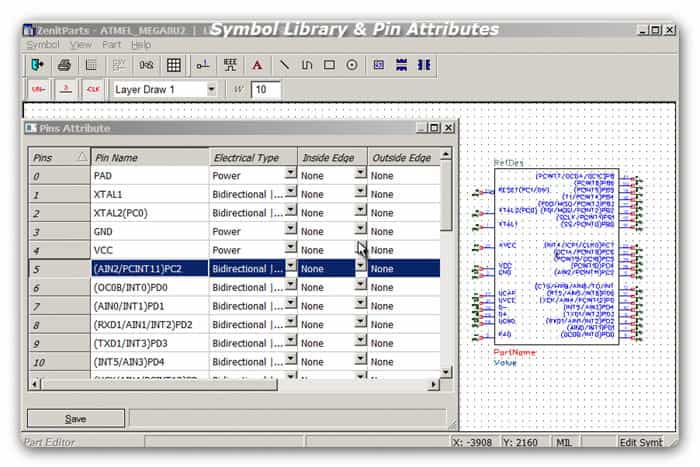The width and height of the screenshot is (700, 467).
Task: Click the Save button
Action: pyautogui.click(x=76, y=419)
